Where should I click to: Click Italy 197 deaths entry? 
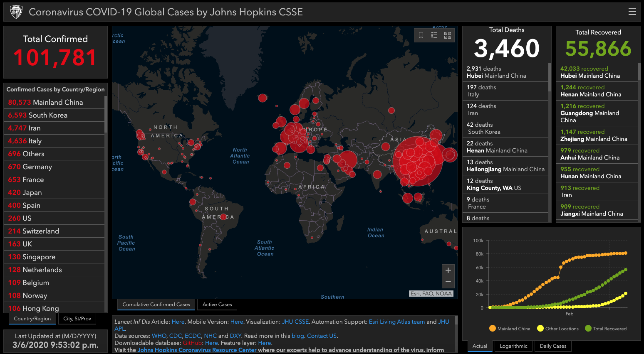(x=505, y=91)
